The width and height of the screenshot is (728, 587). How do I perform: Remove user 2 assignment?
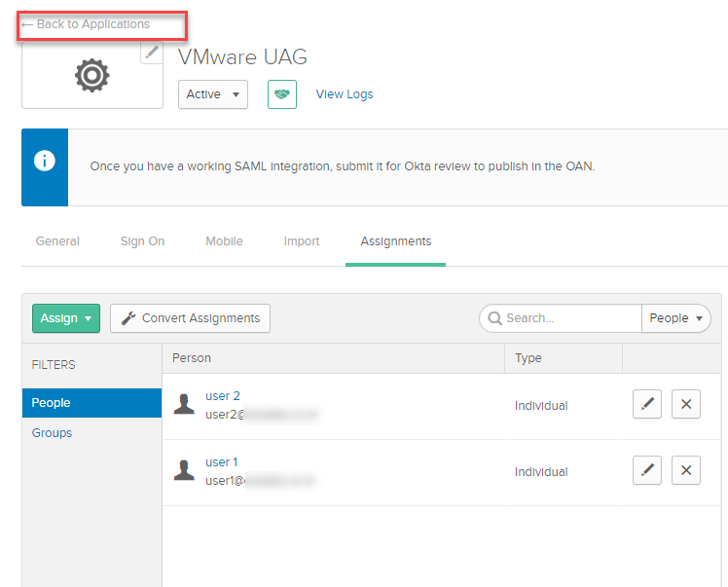point(686,404)
